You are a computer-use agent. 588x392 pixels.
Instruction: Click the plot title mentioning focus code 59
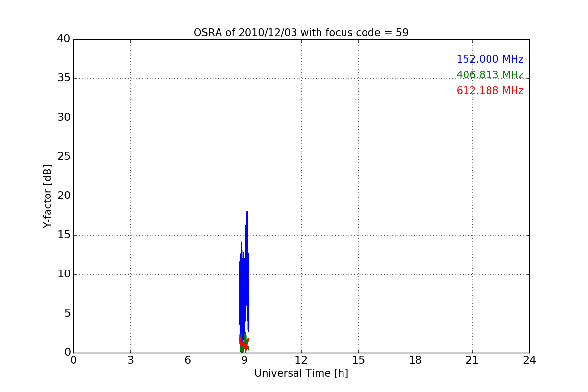301,33
